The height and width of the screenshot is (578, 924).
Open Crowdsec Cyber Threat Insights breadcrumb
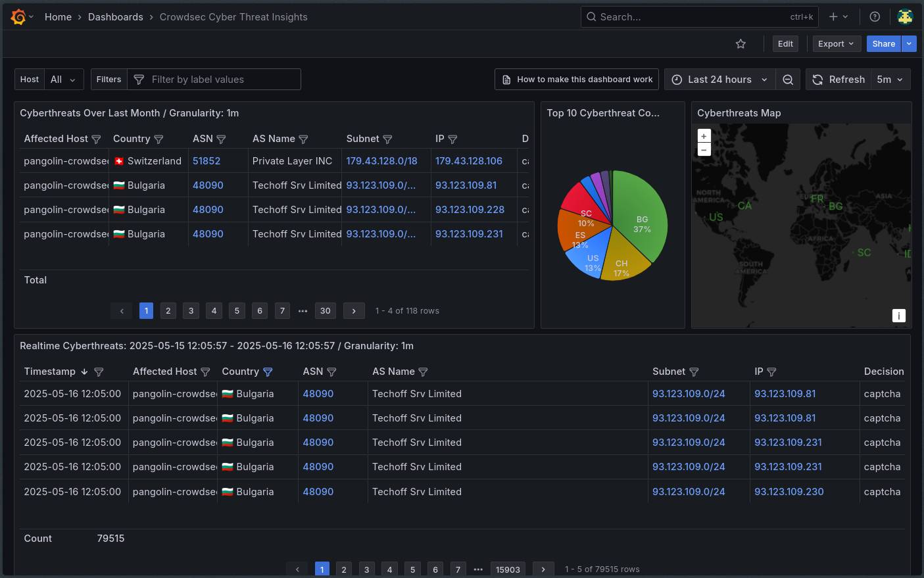[x=233, y=17]
